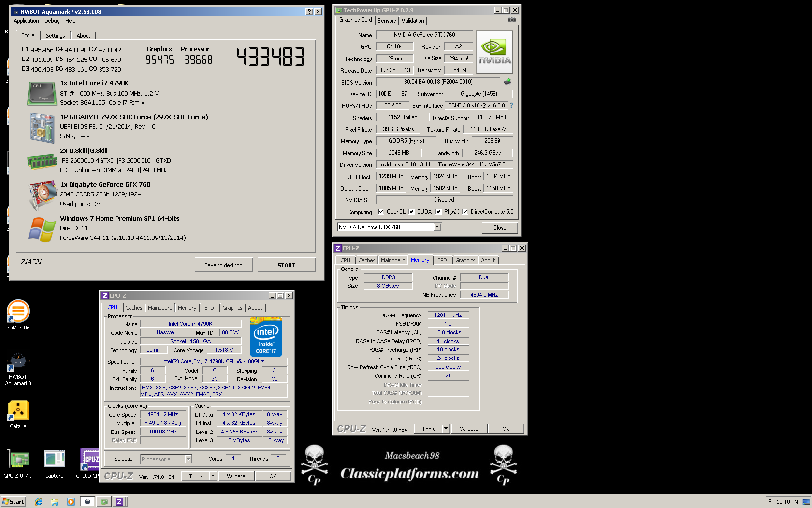Toggle the OpenCL checkbox in GPU-Z

[x=381, y=211]
